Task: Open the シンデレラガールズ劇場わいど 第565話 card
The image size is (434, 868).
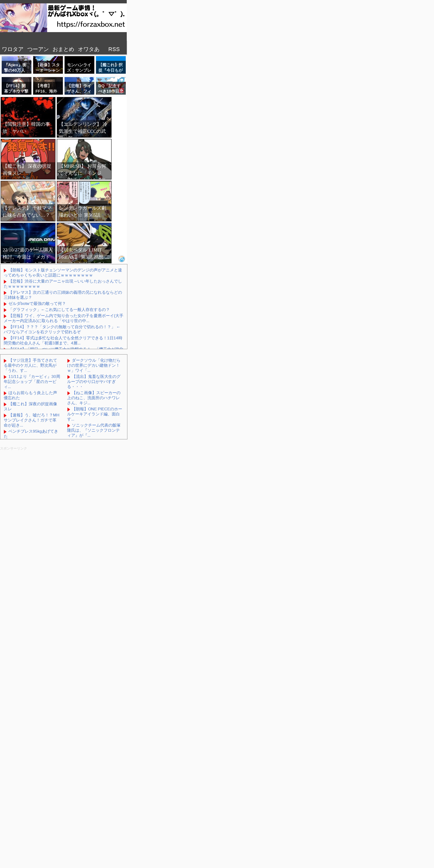Action: coord(84,201)
